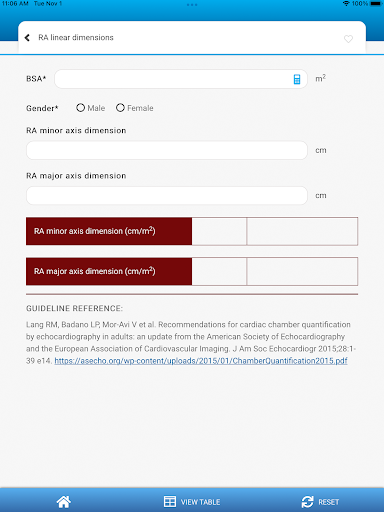The image size is (384, 512).
Task: Tap the Reset refresh arrows icon
Action: [x=307, y=502]
